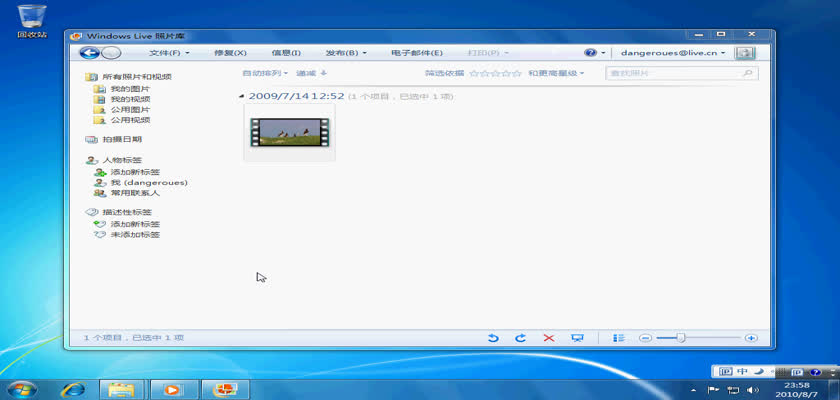Open help via the question mark icon

590,53
